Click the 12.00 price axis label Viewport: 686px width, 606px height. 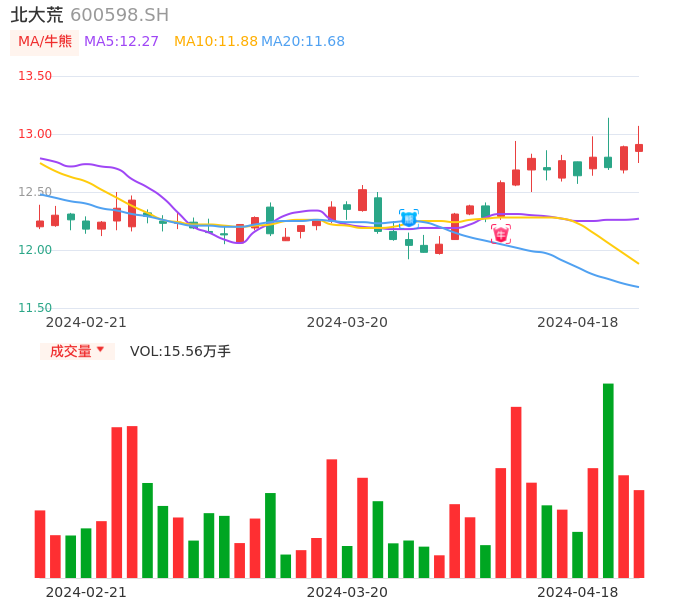35,250
